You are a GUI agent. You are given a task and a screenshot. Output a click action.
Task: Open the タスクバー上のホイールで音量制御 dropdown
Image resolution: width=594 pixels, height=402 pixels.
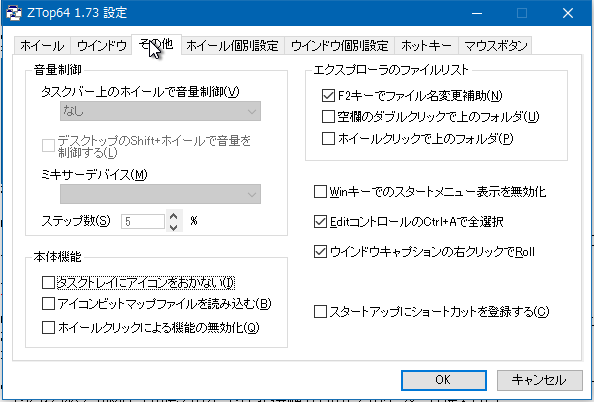pos(160,111)
